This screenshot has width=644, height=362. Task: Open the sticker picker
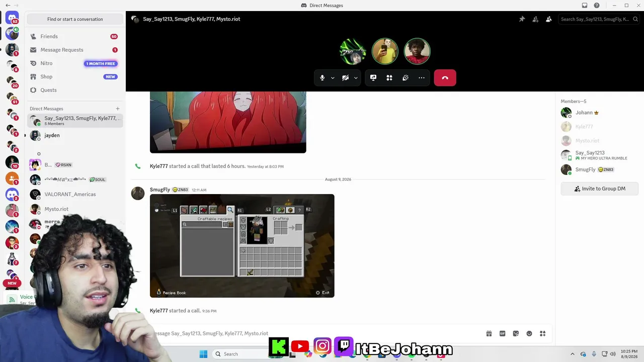(516, 333)
